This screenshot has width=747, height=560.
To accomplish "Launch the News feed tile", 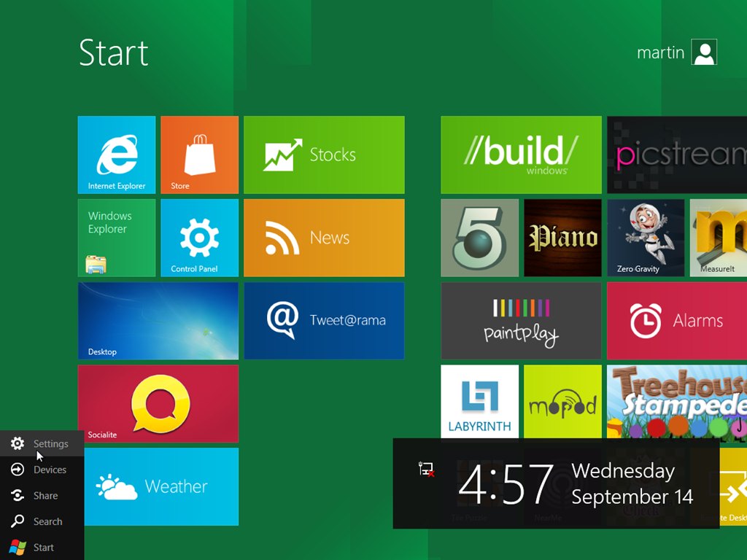I will (x=324, y=238).
